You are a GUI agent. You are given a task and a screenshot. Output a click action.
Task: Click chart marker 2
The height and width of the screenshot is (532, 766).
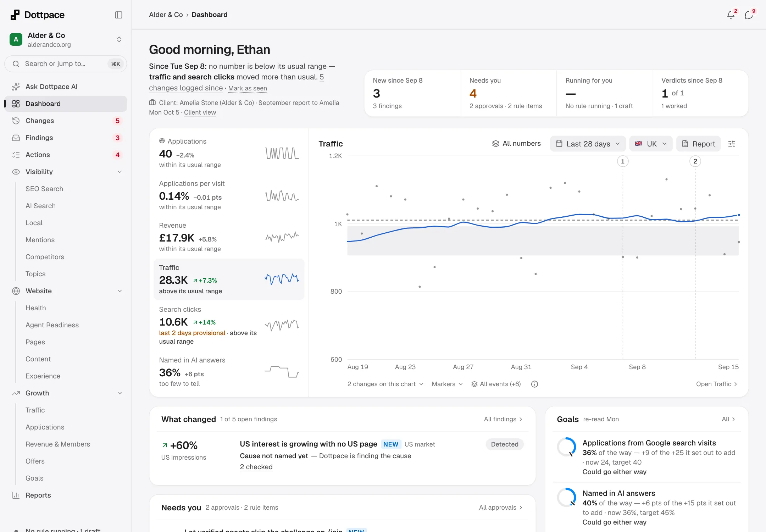[695, 161]
